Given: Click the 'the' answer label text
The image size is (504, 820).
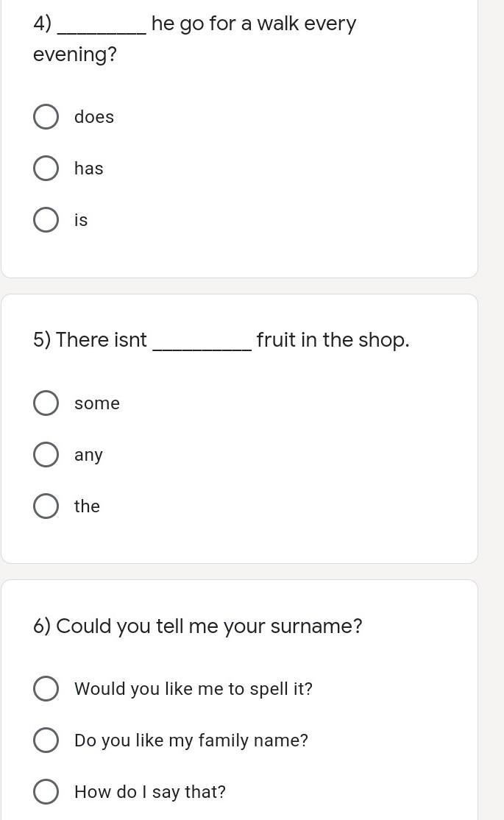Looking at the screenshot, I should tap(87, 506).
